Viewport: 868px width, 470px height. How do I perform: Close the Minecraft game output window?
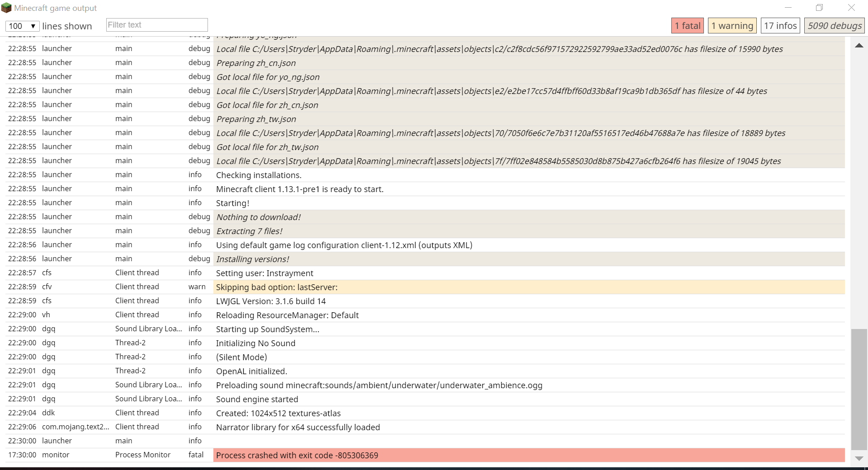851,8
